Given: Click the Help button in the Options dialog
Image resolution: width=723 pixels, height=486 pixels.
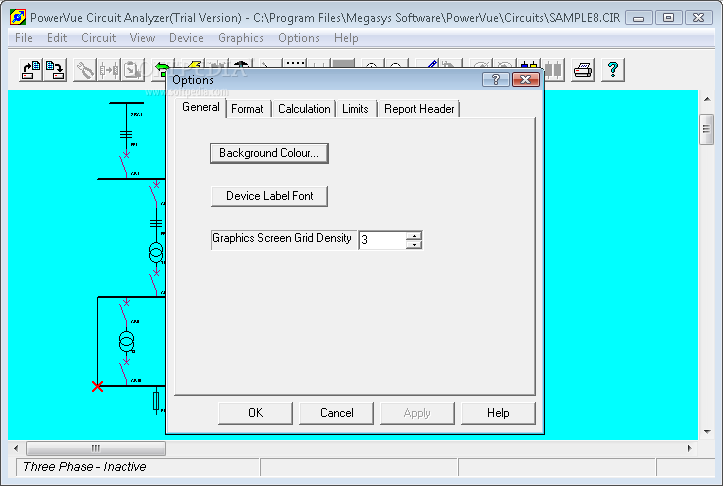Looking at the screenshot, I should pyautogui.click(x=498, y=413).
